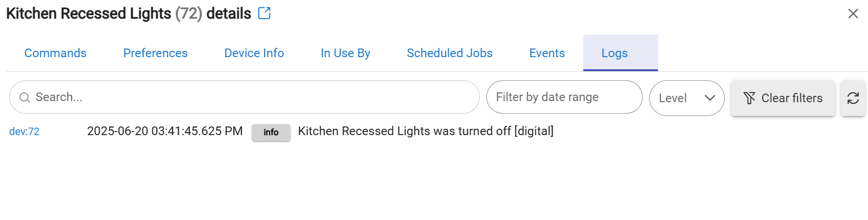Show the Events tab
868x220 pixels.
[x=547, y=53]
